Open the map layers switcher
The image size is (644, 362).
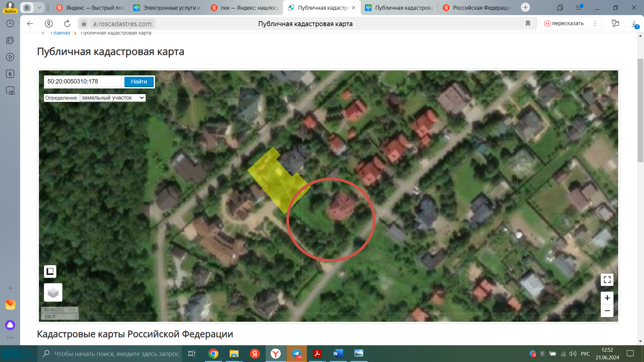coord(53,293)
